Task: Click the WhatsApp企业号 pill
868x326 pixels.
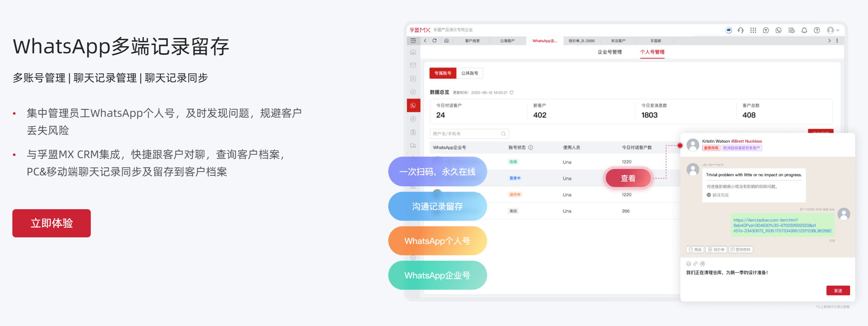Action: coord(437,275)
